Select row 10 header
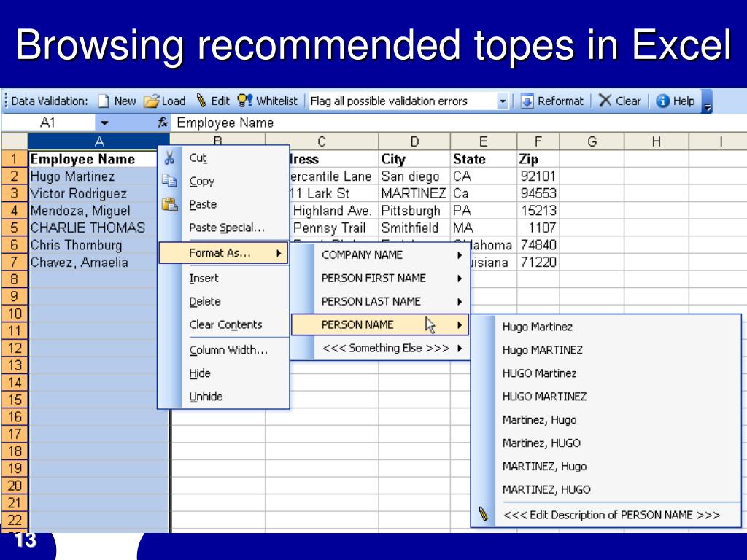747x560 pixels. click(x=15, y=314)
